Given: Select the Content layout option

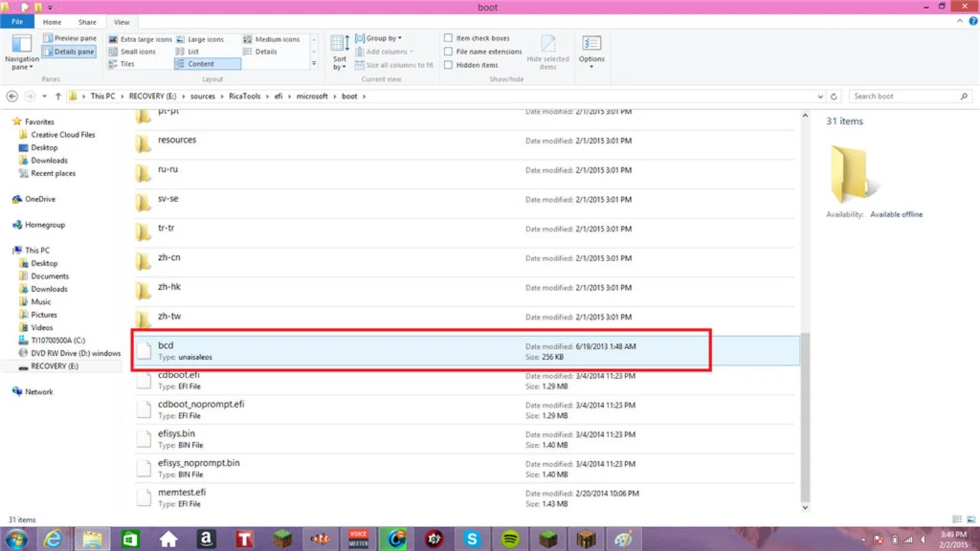Looking at the screenshot, I should [208, 64].
